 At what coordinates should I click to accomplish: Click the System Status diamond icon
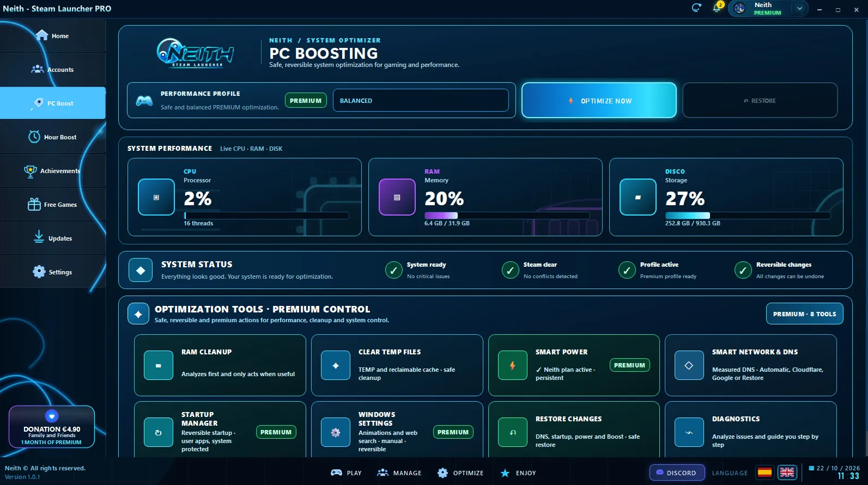tap(141, 271)
